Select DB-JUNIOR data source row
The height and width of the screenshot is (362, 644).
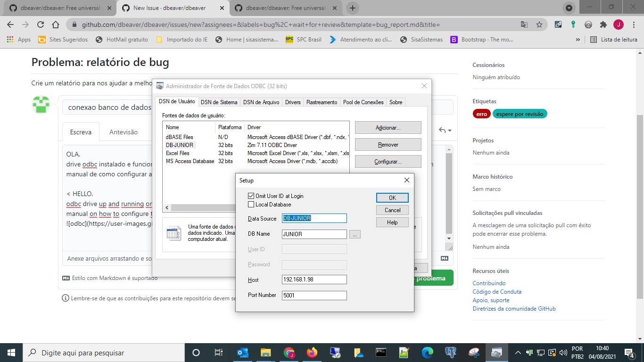[x=256, y=145]
